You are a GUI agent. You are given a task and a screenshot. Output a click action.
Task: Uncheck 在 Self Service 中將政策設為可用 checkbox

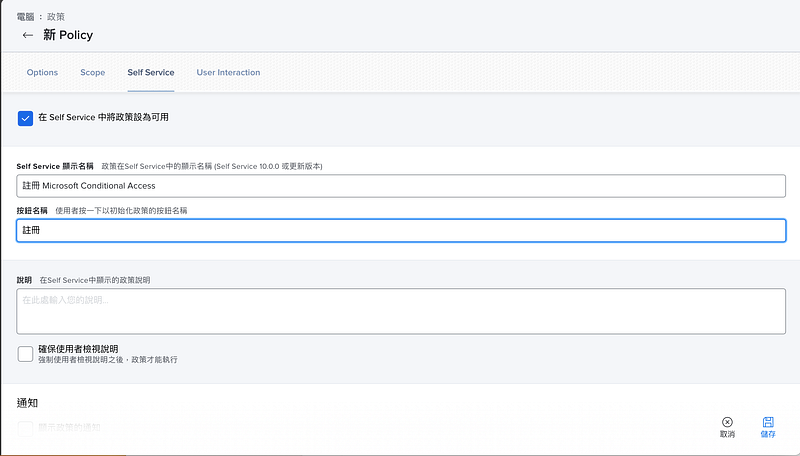pos(26,118)
